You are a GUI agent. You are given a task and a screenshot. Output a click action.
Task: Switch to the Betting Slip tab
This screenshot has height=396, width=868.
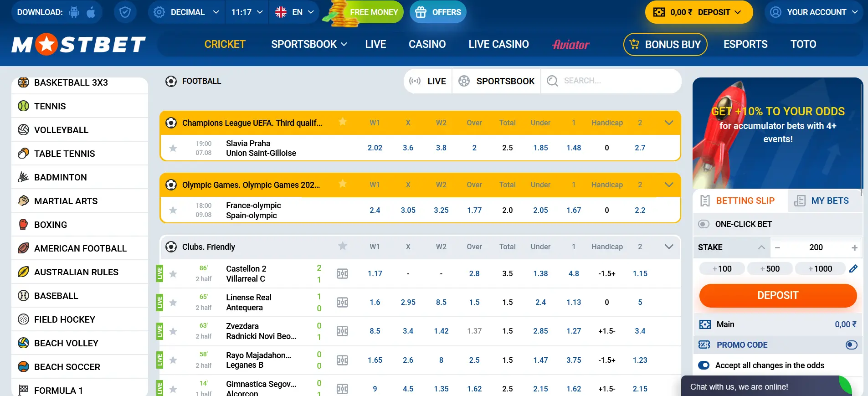[x=741, y=201]
